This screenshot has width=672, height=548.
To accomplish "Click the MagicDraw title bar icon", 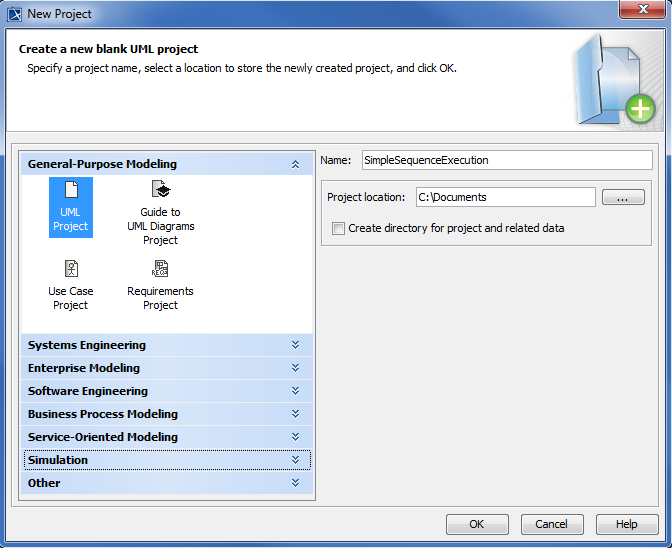I will (14, 14).
